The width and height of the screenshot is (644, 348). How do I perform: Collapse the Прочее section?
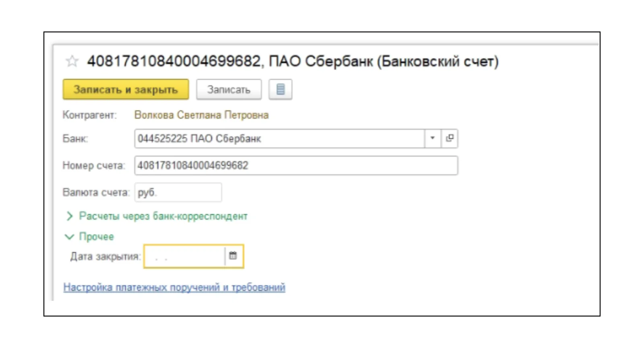click(89, 236)
